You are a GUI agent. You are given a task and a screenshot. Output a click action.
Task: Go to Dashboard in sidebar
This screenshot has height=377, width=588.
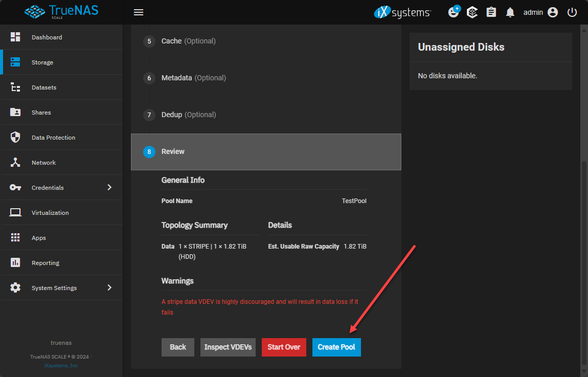click(x=47, y=37)
